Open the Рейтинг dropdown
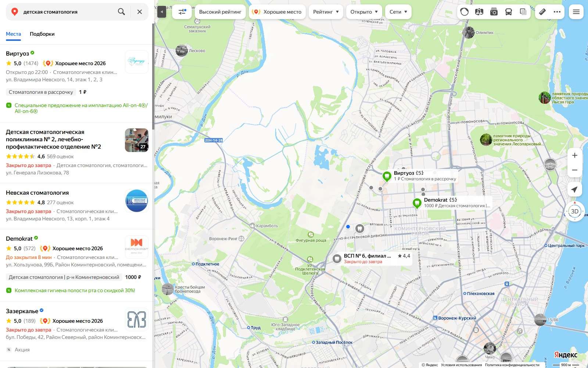This screenshot has height=368, width=588. (x=326, y=12)
